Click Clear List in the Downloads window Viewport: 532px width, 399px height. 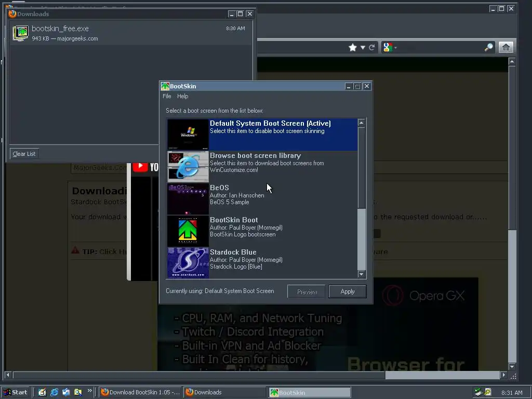(24, 154)
